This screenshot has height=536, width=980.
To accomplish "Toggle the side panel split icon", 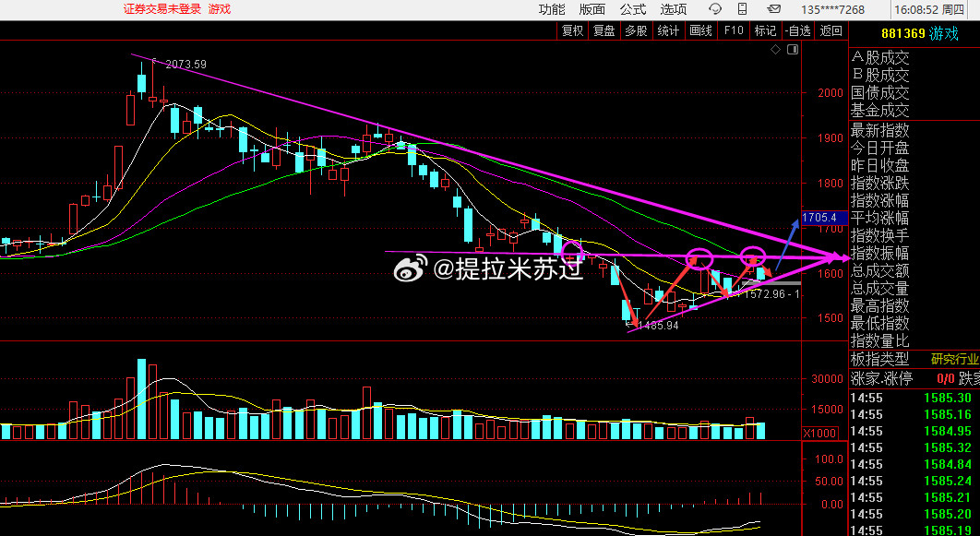I will pyautogui.click(x=793, y=49).
